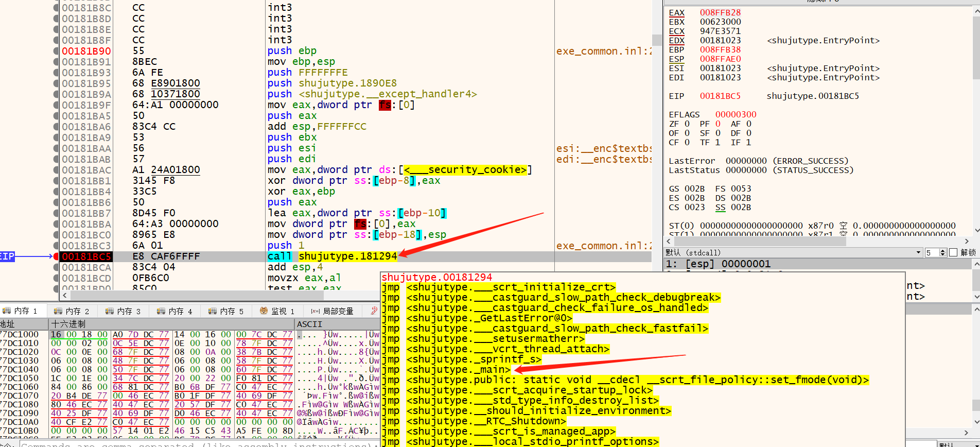Click the registers panel left scroll arrow
The image size is (980, 447).
(668, 241)
